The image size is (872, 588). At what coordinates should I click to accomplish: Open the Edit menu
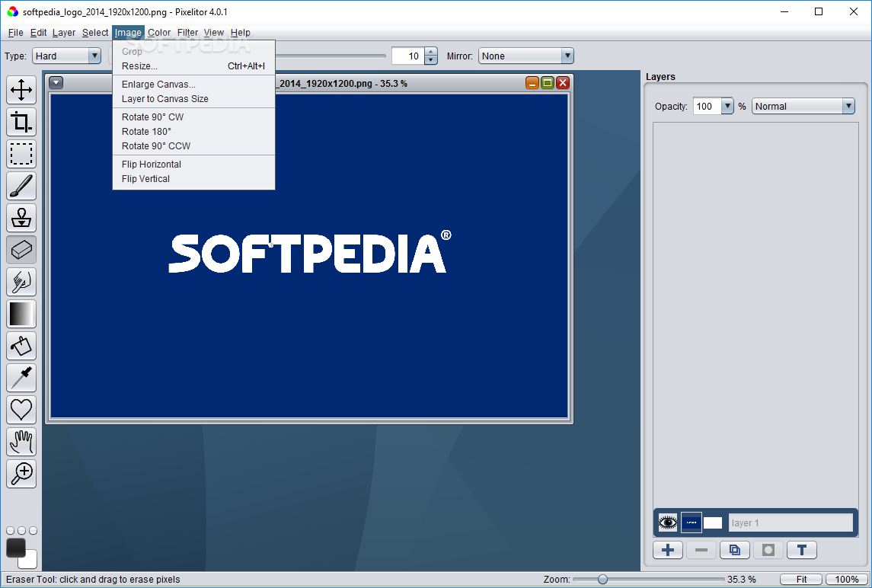tap(38, 32)
